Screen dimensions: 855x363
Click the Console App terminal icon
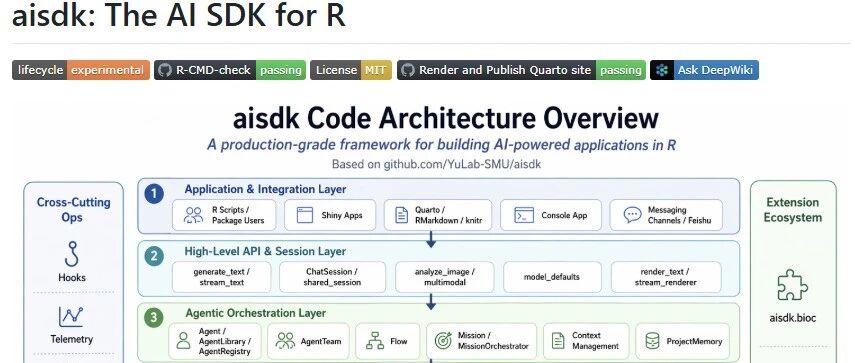[524, 215]
